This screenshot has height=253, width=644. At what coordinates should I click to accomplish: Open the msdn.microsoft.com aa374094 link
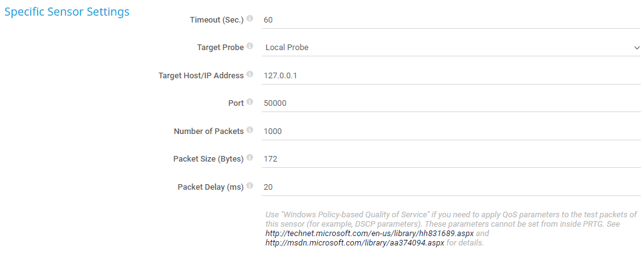(355, 242)
